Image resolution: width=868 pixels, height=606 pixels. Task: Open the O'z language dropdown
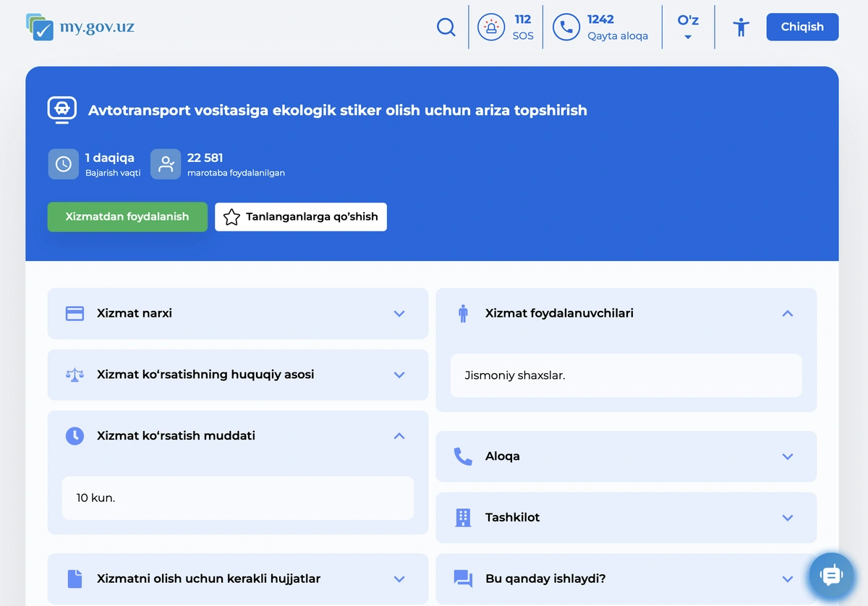[688, 27]
